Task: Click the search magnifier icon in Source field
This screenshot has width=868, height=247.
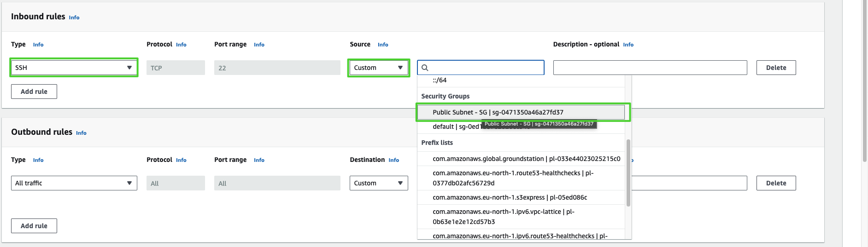Action: click(425, 68)
